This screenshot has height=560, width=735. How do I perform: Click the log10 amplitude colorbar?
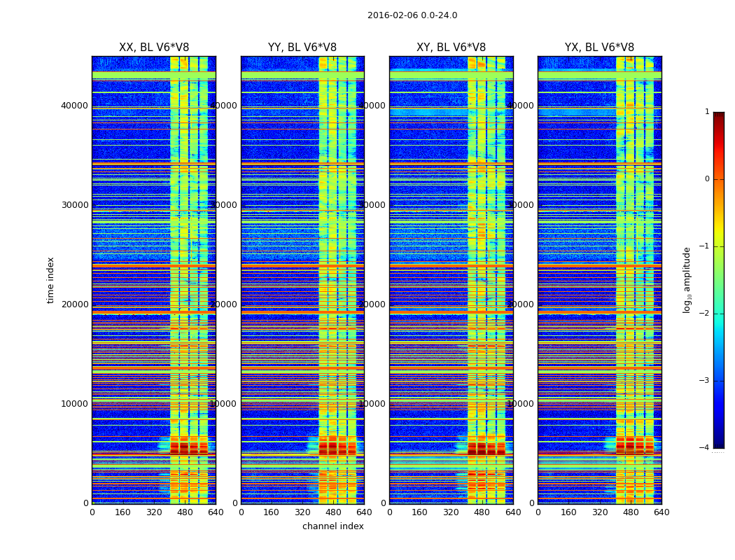tap(719, 280)
